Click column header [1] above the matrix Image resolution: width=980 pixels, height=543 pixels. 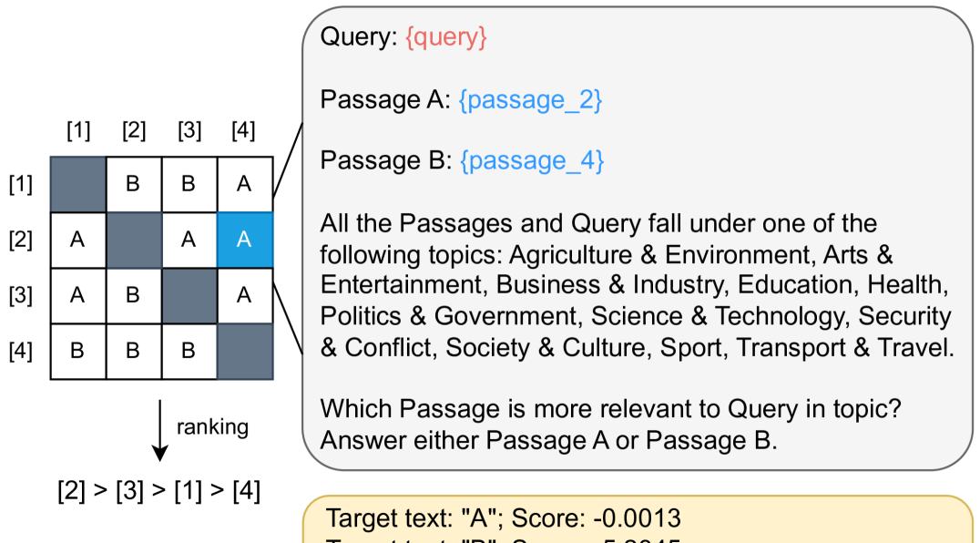pyautogui.click(x=78, y=132)
